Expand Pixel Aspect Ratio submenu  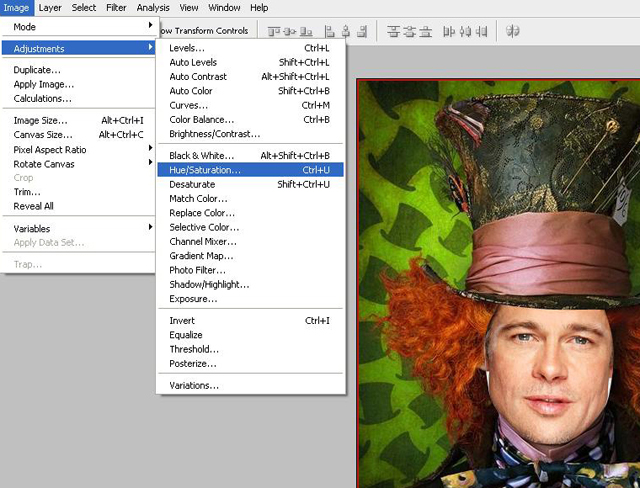pyautogui.click(x=78, y=150)
